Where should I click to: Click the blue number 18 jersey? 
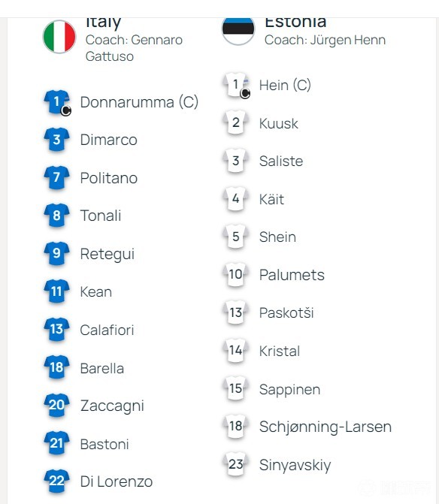tap(56, 367)
